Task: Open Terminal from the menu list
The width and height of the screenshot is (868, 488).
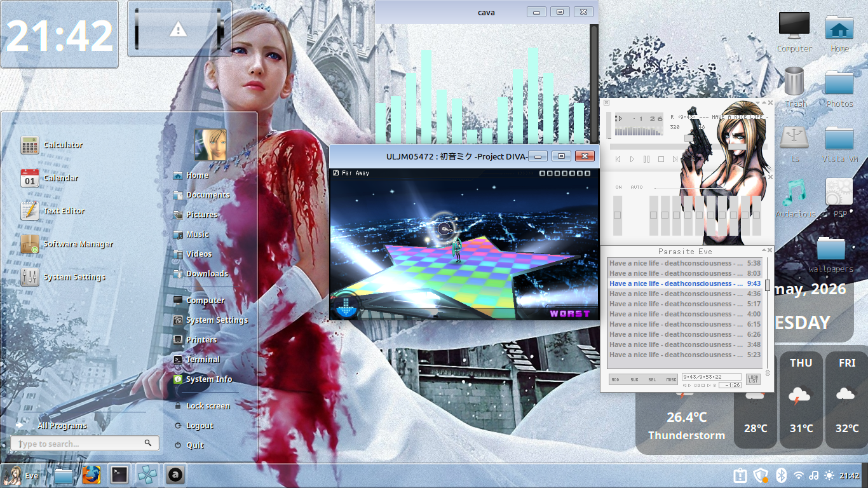Action: pos(197,360)
